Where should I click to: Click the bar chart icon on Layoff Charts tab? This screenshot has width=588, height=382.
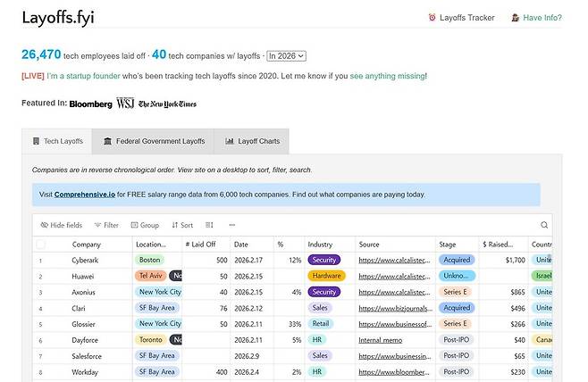(x=229, y=141)
